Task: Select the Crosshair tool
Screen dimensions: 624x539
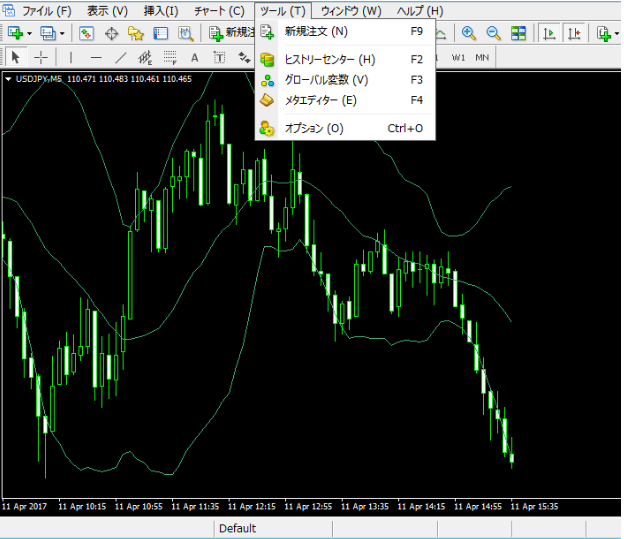Action: 41,58
